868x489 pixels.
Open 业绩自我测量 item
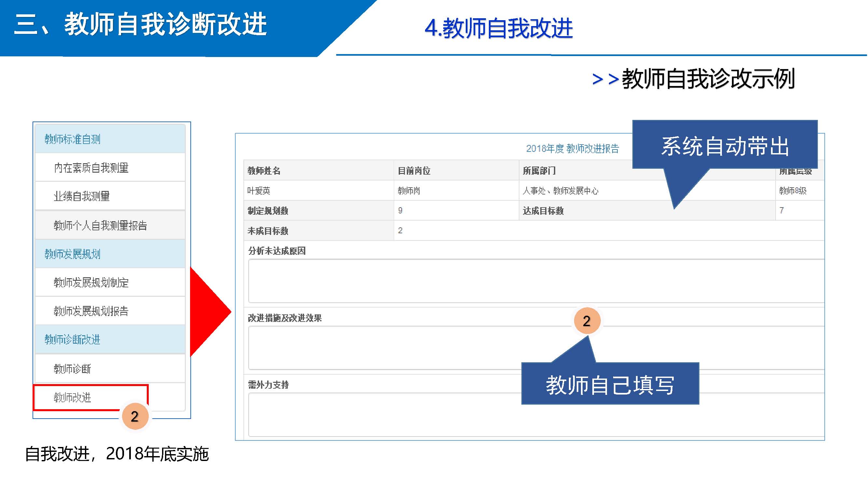82,196
